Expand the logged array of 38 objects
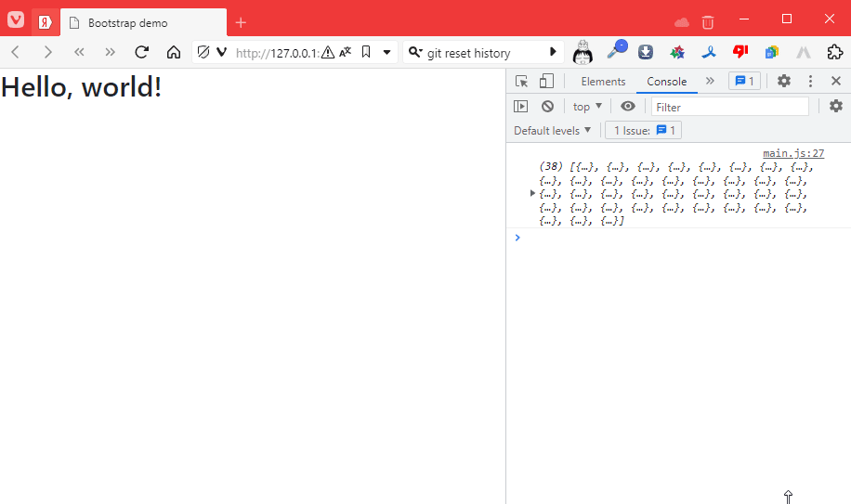Screen dimensions: 851x504 pyautogui.click(x=532, y=193)
